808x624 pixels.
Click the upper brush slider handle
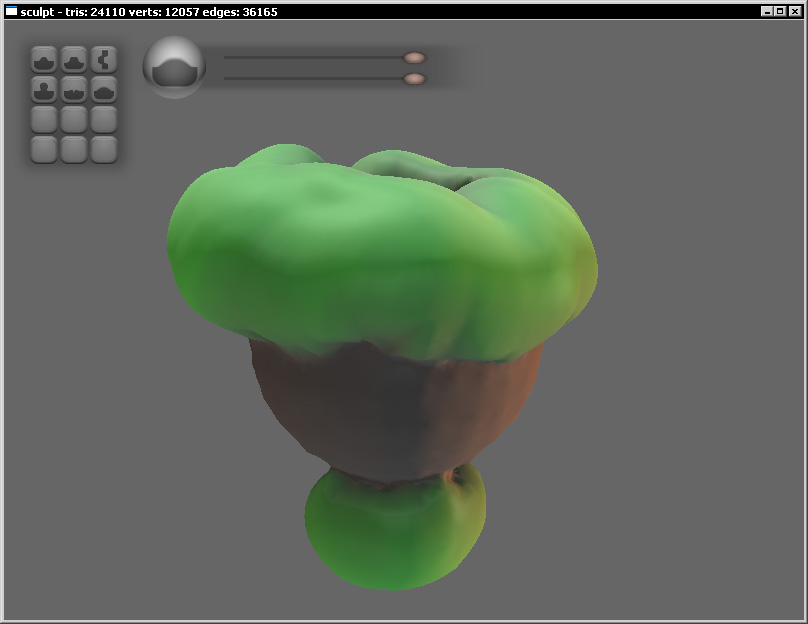[414, 58]
